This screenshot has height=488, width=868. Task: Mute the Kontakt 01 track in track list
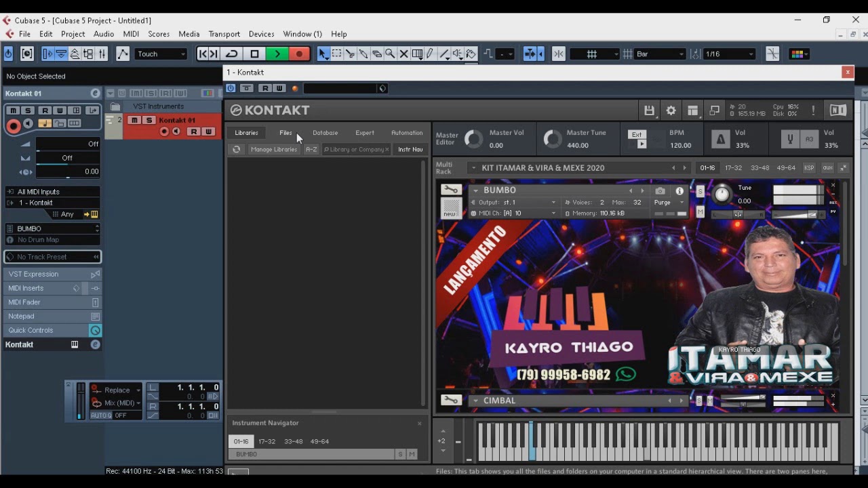pyautogui.click(x=134, y=120)
